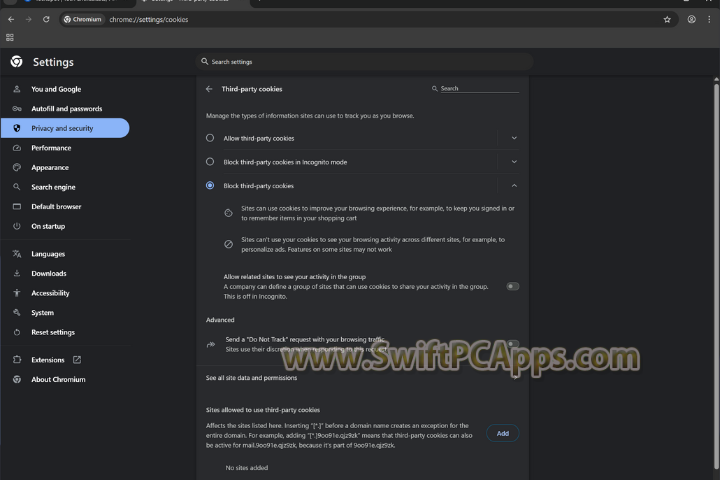Click the accessibility figure icon
This screenshot has width=720, height=480.
click(x=17, y=293)
